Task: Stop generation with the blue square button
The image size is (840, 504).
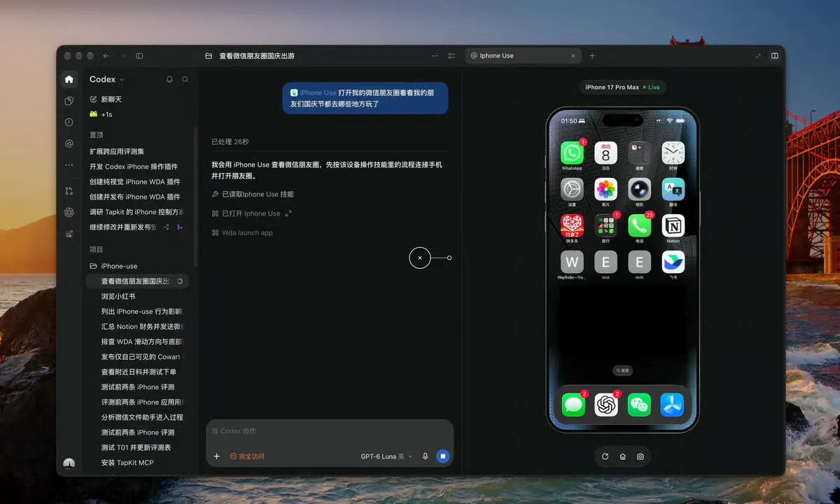Action: (x=442, y=456)
